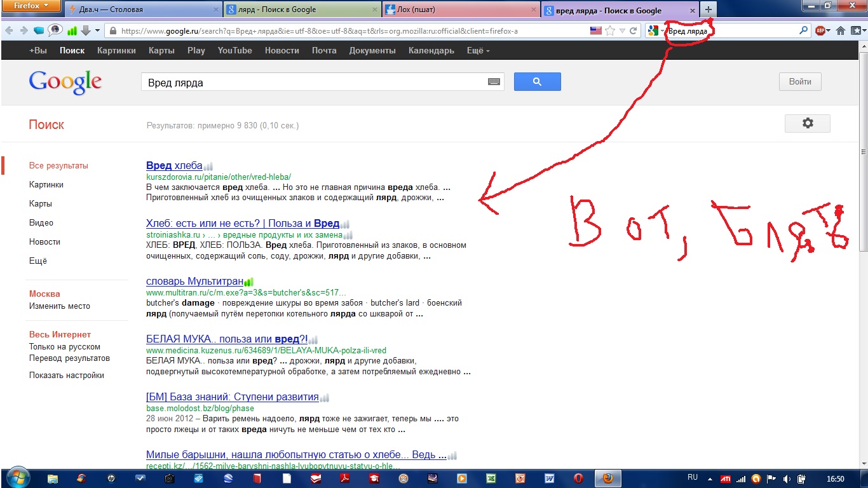Open a new tab with plus button
The height and width of the screenshot is (488, 868).
coord(709,10)
